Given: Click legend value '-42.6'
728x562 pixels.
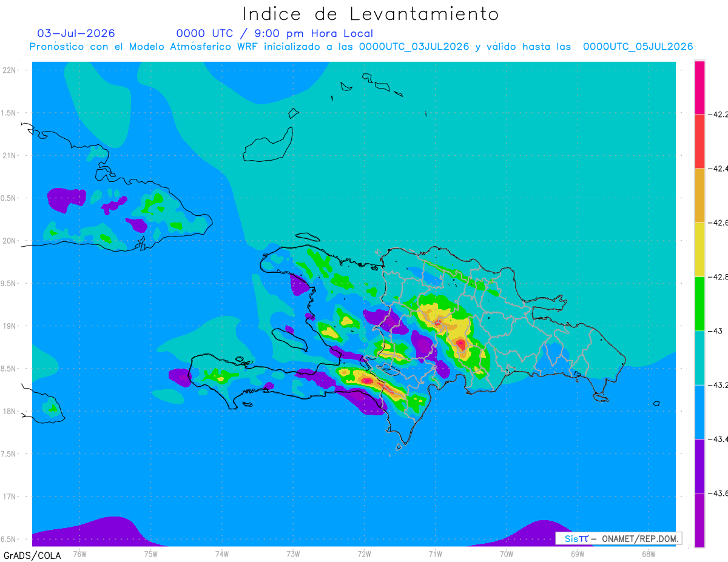Looking at the screenshot, I should click(x=718, y=222).
